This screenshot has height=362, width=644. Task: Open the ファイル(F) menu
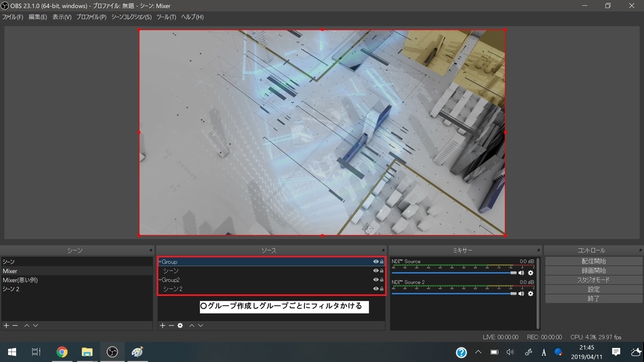tap(12, 17)
